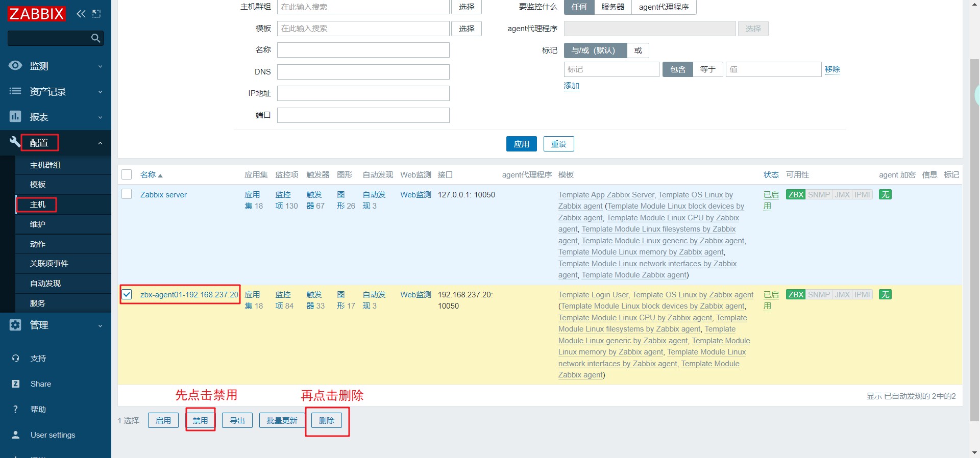Click SNMP badge in Zabbix server row
The width and height of the screenshot is (980, 458).
pyautogui.click(x=819, y=194)
